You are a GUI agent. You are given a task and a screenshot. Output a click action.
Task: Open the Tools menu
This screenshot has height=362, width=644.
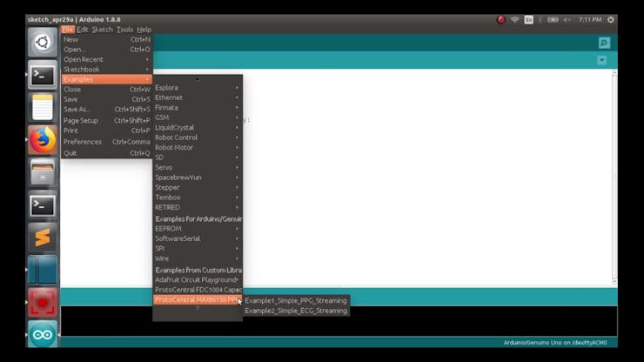click(124, 30)
